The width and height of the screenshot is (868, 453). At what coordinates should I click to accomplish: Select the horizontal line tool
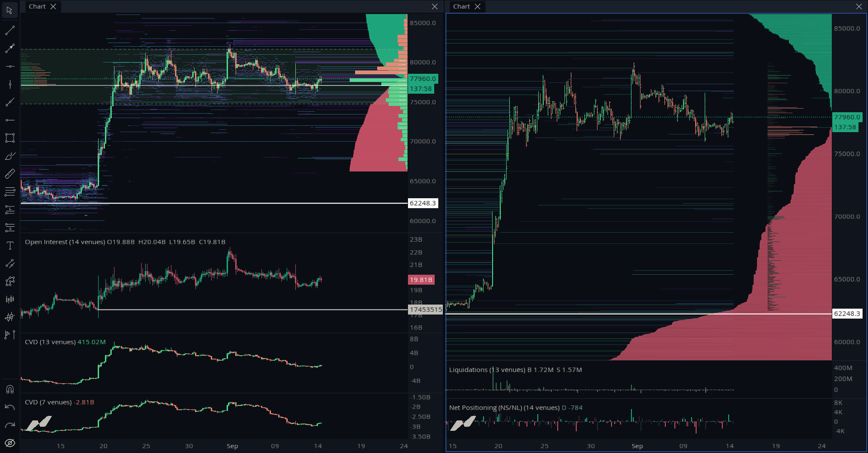(x=9, y=67)
